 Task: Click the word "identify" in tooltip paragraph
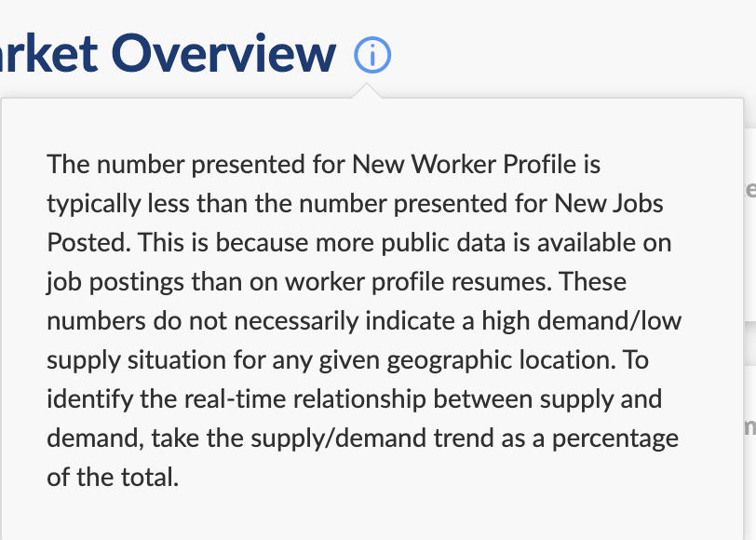(x=89, y=399)
